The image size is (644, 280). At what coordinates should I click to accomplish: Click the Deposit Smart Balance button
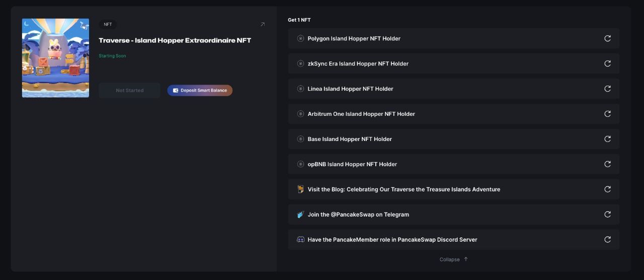200,91
